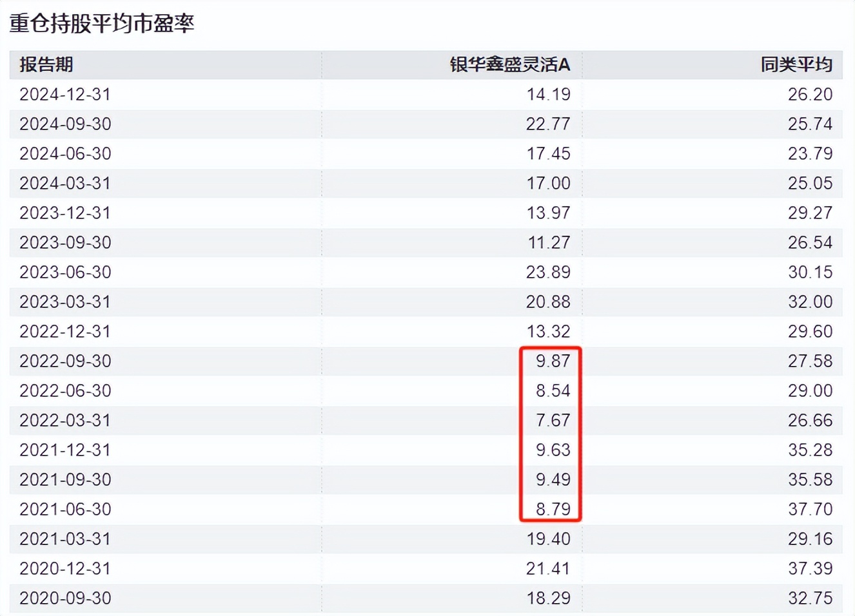This screenshot has height=616, width=855.
Task: Click the value 9.87
Action: 553,361
